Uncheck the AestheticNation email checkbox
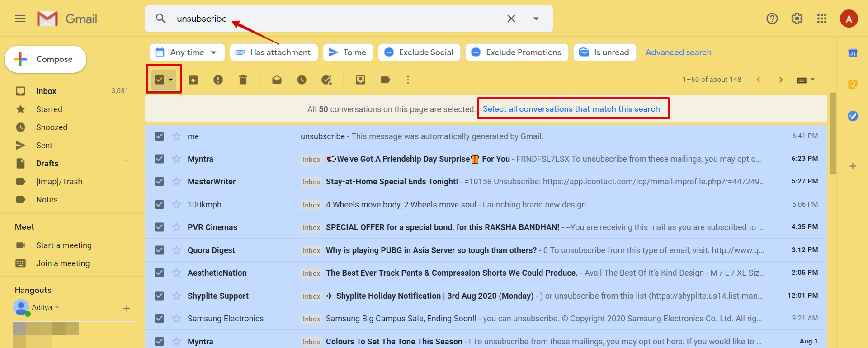Viewport: 868px width, 348px height. click(159, 273)
